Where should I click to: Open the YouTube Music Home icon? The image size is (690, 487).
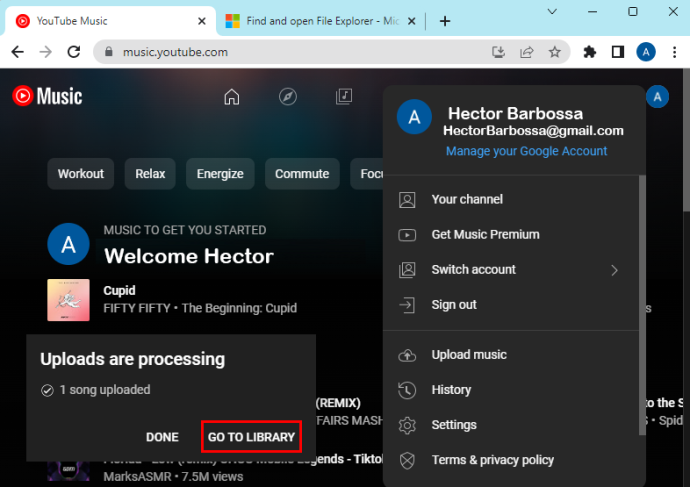(x=231, y=97)
